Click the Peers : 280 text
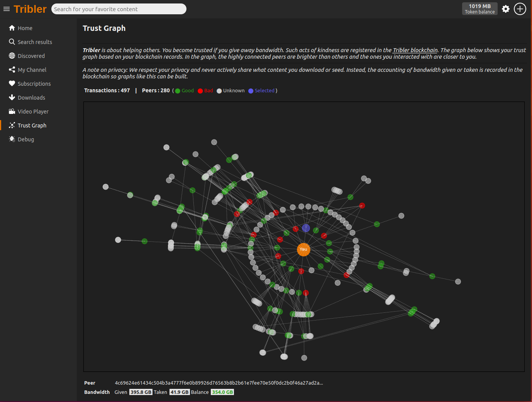 pos(156,90)
